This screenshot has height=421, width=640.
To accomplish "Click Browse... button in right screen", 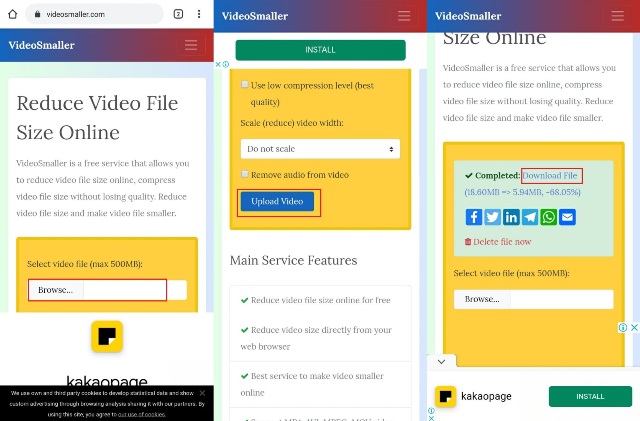I will [482, 299].
